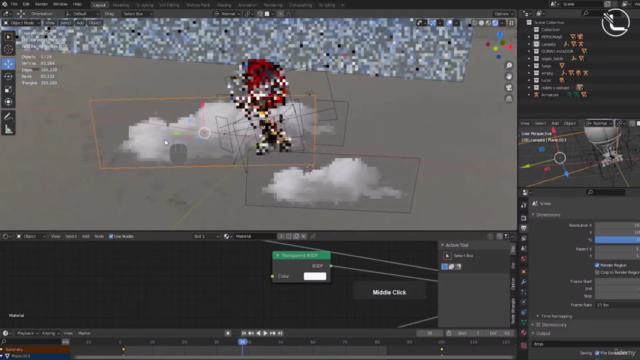Toggle the use preview range clock button

(449, 333)
